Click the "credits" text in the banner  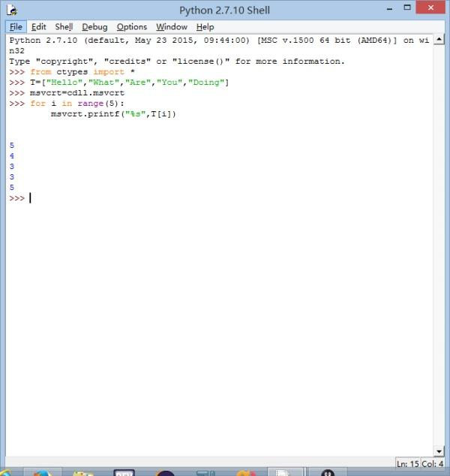click(x=127, y=62)
